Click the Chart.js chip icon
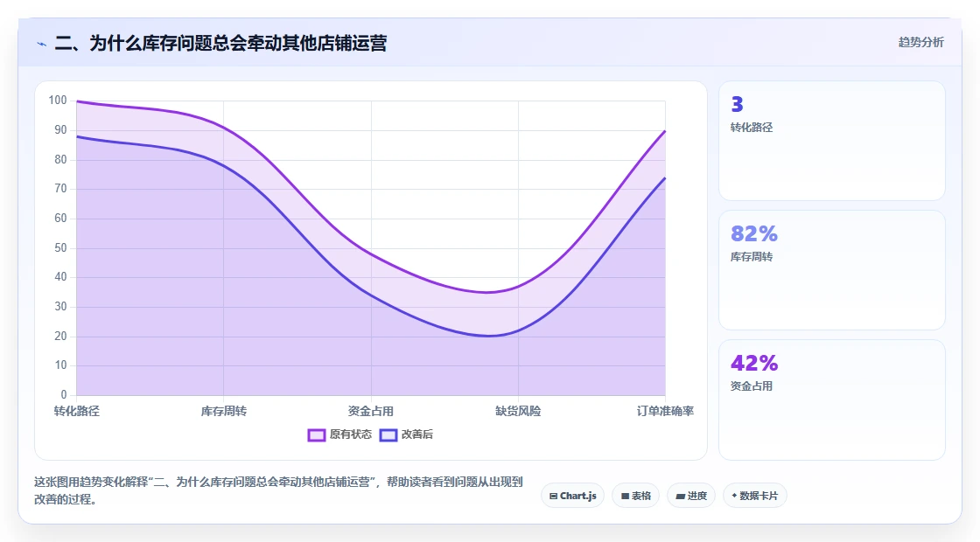The image size is (980, 542). point(553,497)
